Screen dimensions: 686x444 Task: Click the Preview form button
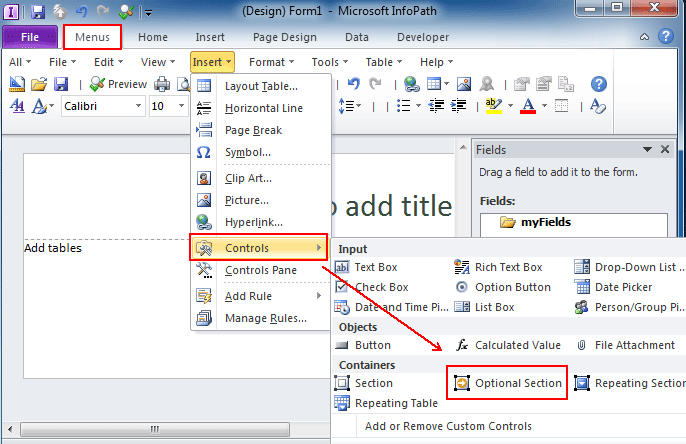pos(118,84)
